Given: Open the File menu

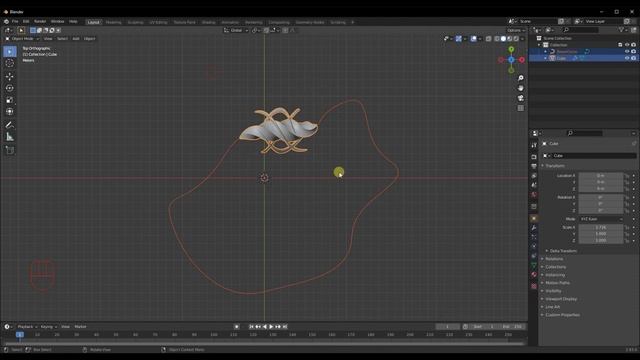Looking at the screenshot, I should (x=15, y=22).
